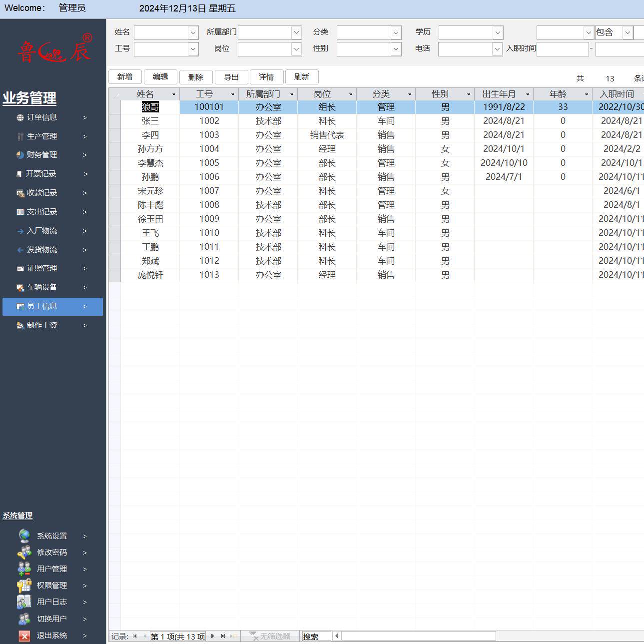The height and width of the screenshot is (644, 644).
Task: Click the 导出 button
Action: pyautogui.click(x=231, y=77)
